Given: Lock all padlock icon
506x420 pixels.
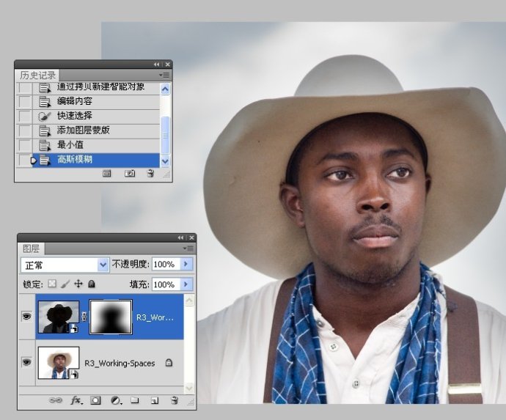Looking at the screenshot, I should pos(92,284).
